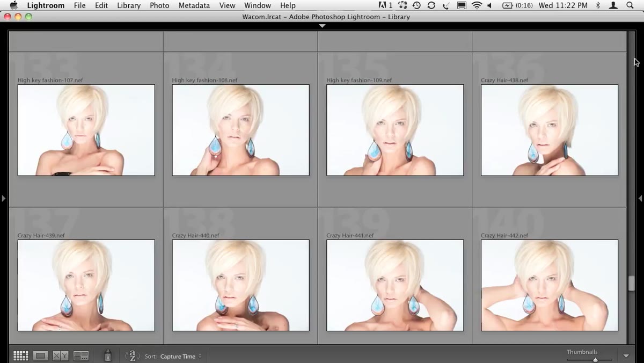Open the user account menu icon
The width and height of the screenshot is (644, 363).
(x=613, y=5)
